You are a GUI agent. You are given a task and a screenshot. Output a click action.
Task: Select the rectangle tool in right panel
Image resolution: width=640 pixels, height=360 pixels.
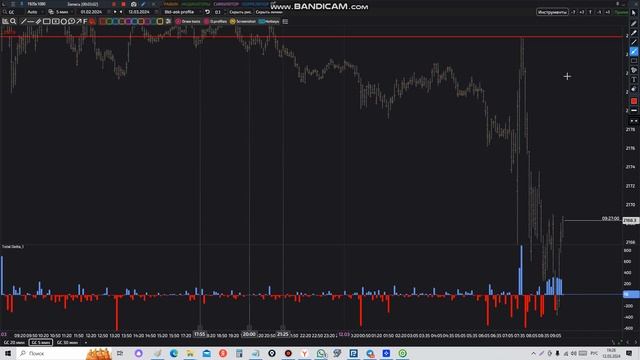point(633,61)
